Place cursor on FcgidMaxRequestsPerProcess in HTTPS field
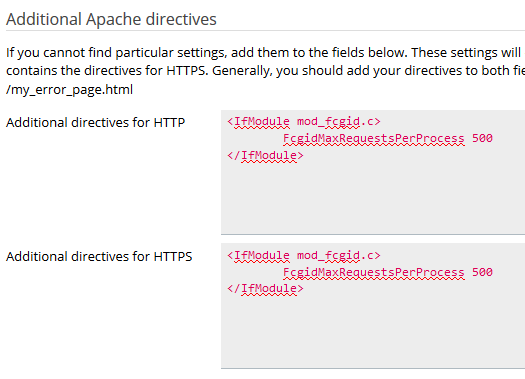Image resolution: width=525 pixels, height=379 pixels. pyautogui.click(x=374, y=272)
